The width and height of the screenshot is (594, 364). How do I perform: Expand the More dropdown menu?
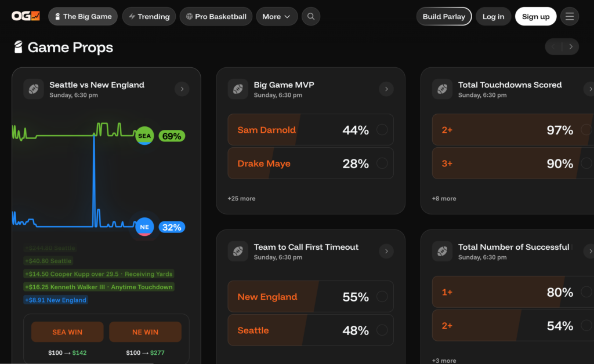277,16
